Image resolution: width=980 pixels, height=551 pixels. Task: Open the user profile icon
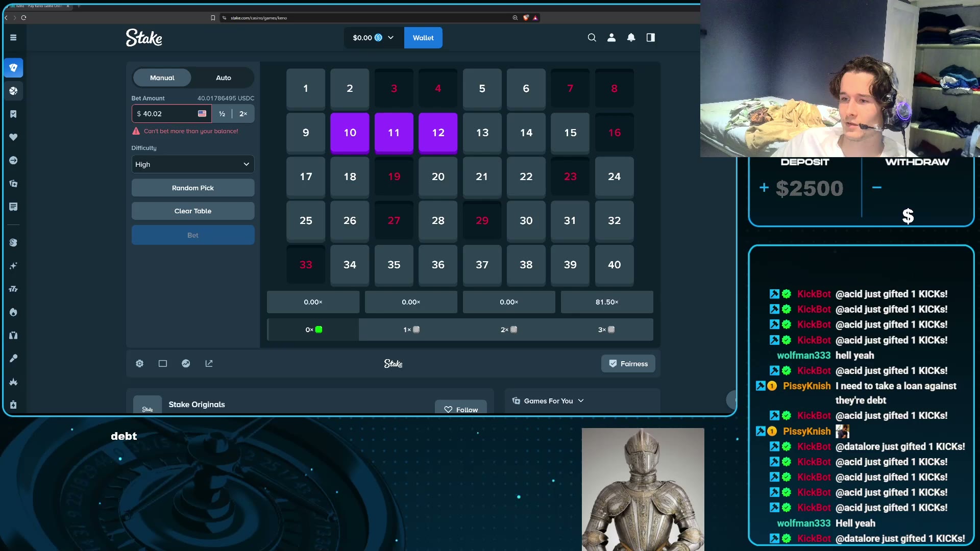[x=611, y=37]
